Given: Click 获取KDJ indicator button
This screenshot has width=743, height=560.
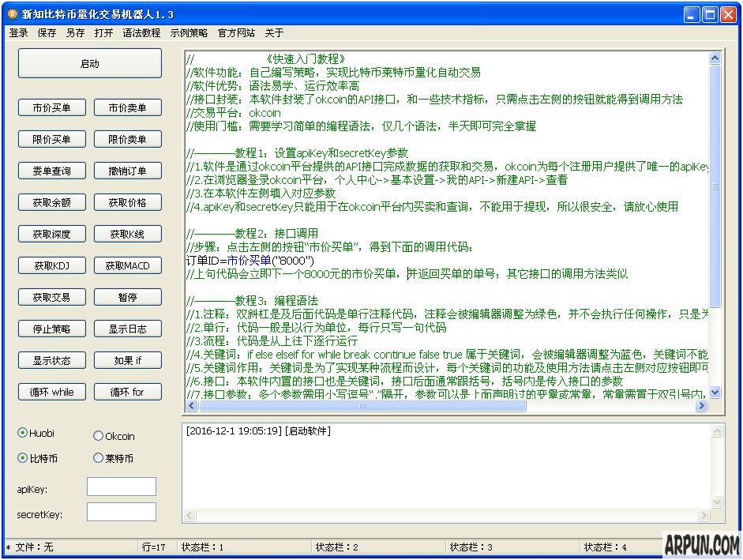Looking at the screenshot, I should pyautogui.click(x=51, y=265).
